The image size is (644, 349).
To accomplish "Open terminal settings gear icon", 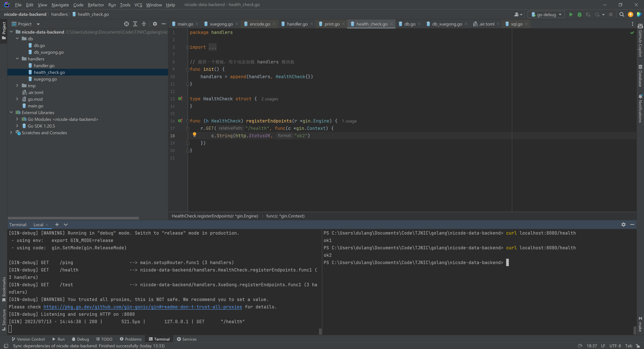I will pyautogui.click(x=623, y=224).
